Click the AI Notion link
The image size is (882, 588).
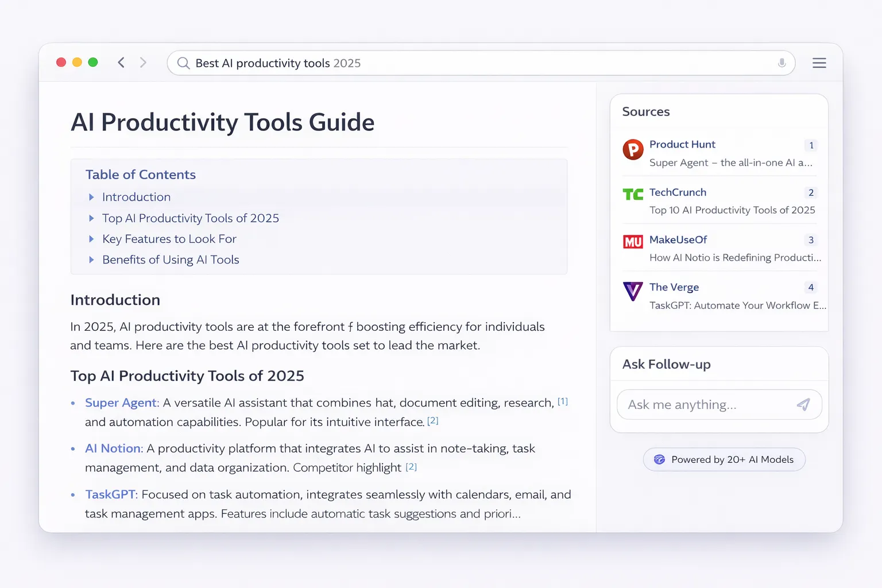pos(113,448)
